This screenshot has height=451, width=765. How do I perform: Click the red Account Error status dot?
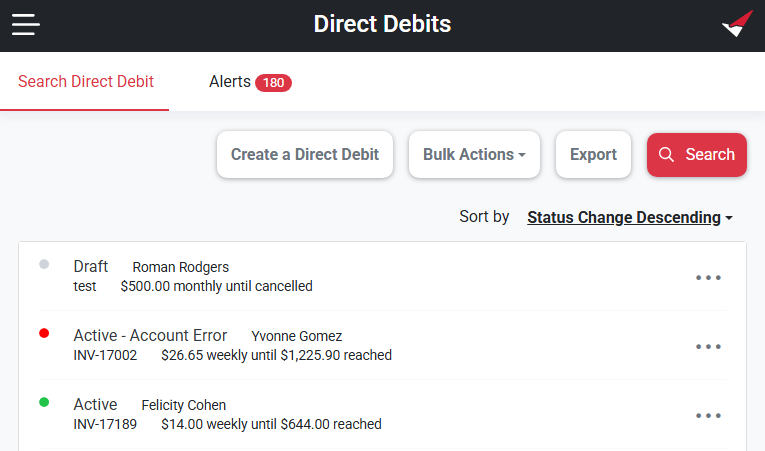[44, 333]
